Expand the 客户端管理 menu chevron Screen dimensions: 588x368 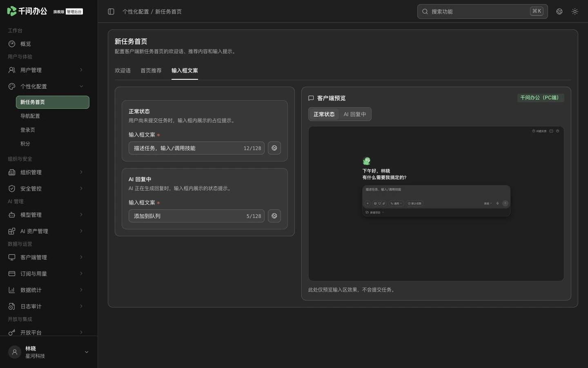point(81,257)
